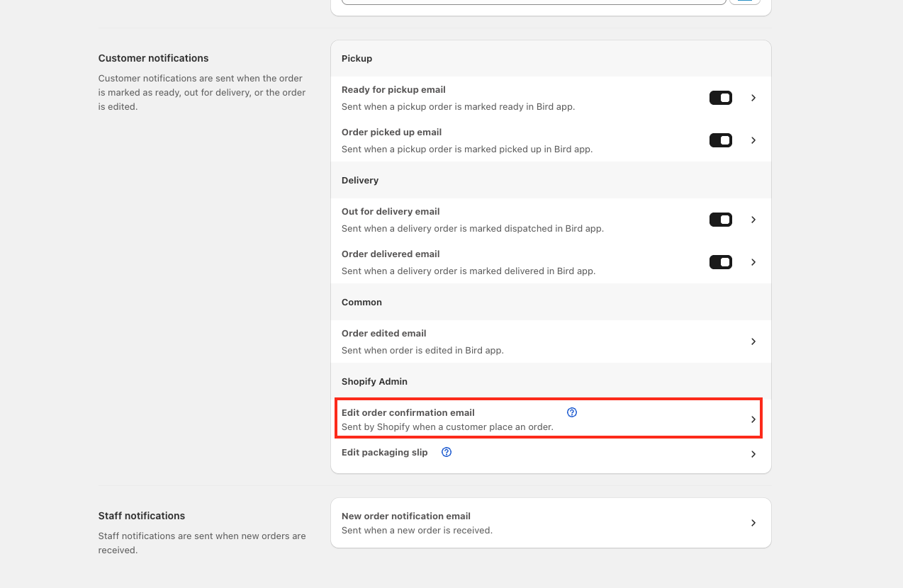
Task: Expand Order delivered email arrow
Action: [753, 262]
